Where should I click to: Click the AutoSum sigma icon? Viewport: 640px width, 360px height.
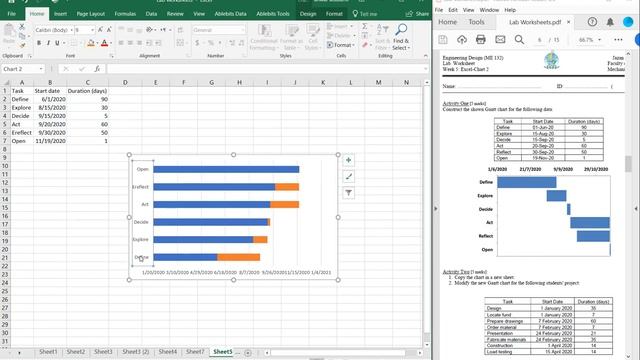364,27
